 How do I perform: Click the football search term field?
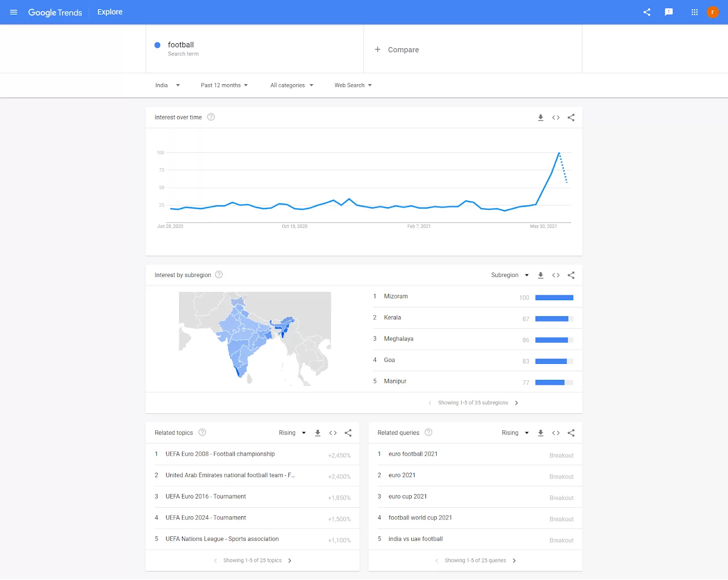pos(255,49)
